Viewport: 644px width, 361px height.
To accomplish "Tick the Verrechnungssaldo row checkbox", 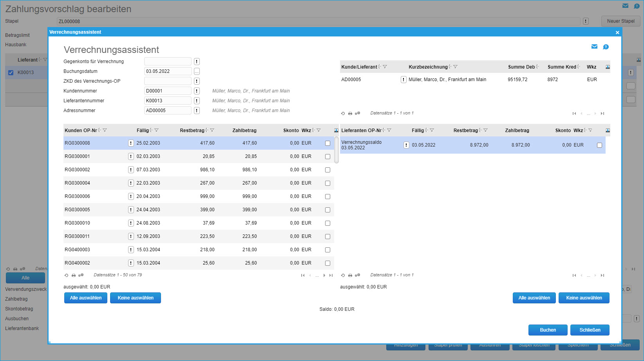I will [x=599, y=145].
